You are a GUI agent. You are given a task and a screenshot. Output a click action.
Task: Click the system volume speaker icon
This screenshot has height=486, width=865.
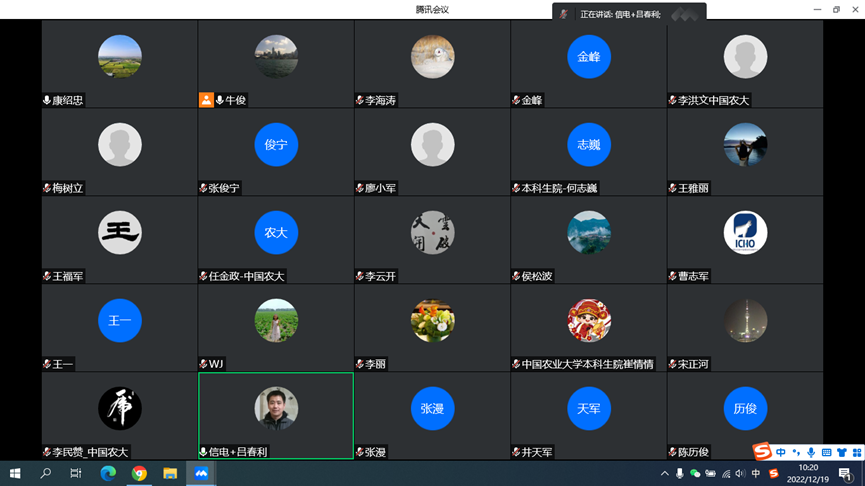click(x=740, y=473)
